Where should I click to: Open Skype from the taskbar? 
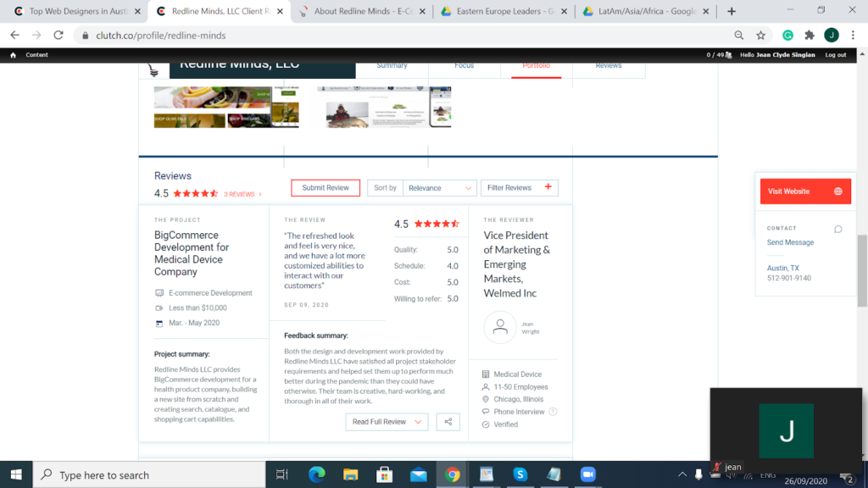click(x=520, y=474)
